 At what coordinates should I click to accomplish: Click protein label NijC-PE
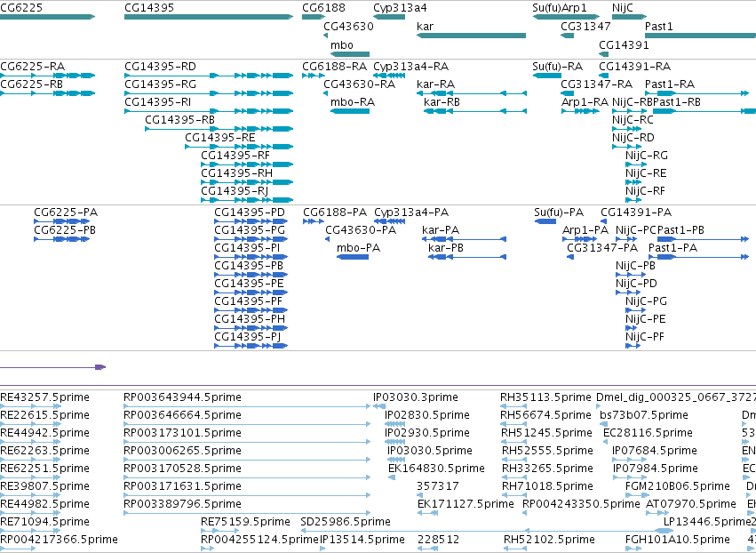645,319
